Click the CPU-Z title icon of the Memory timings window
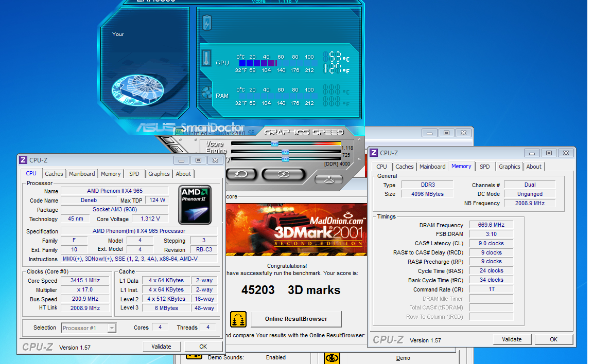 [x=374, y=153]
